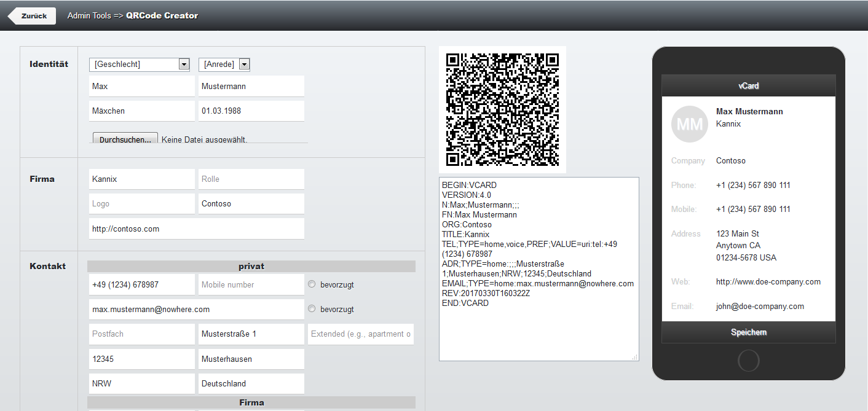Click the ORG:Contoso line in the output
Screen dimensions: 868x411
pyautogui.click(x=467, y=225)
